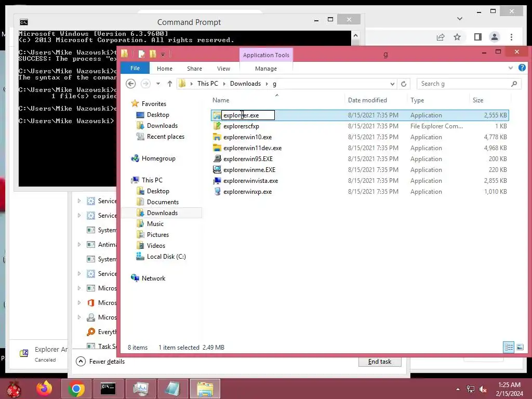Viewport: 532px width, 399px height.
Task: Customize Quick Access Toolbar dropdown arrow
Action: 163,54
